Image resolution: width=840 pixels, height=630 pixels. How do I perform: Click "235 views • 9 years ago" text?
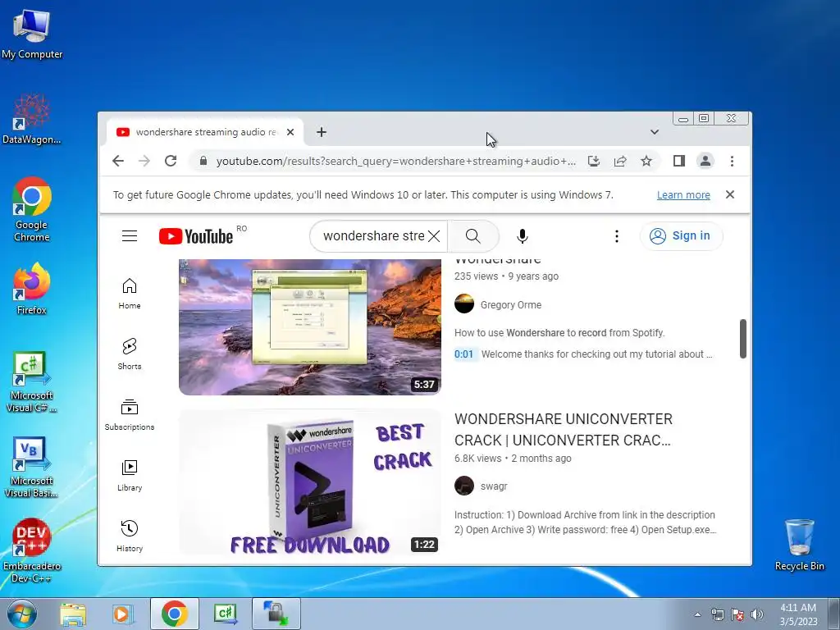click(x=506, y=276)
